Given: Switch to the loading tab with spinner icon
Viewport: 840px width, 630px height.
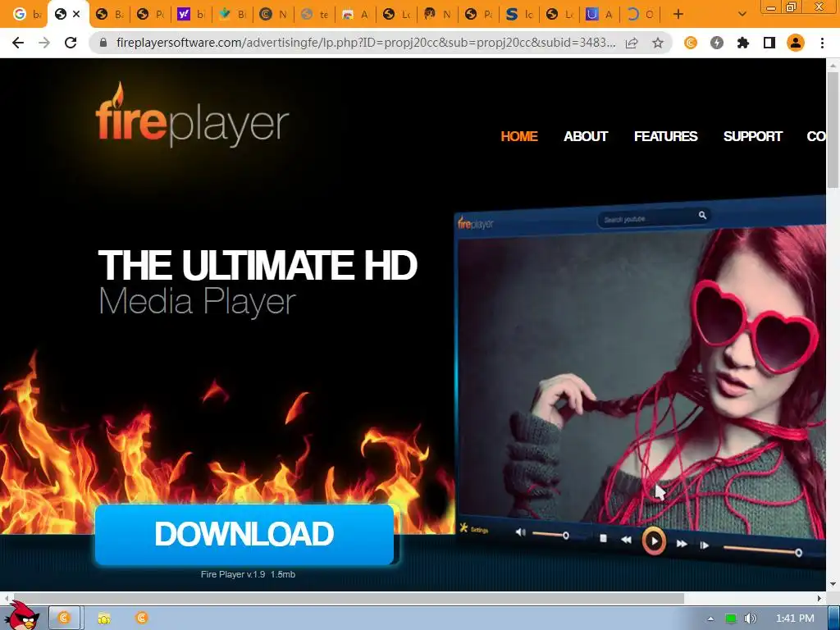Looking at the screenshot, I should click(640, 15).
